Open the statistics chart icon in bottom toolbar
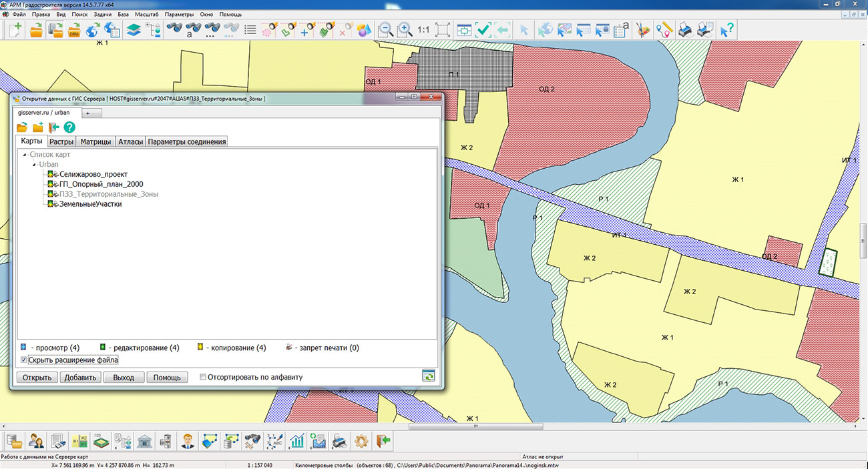The height and width of the screenshot is (469, 868). [297, 441]
